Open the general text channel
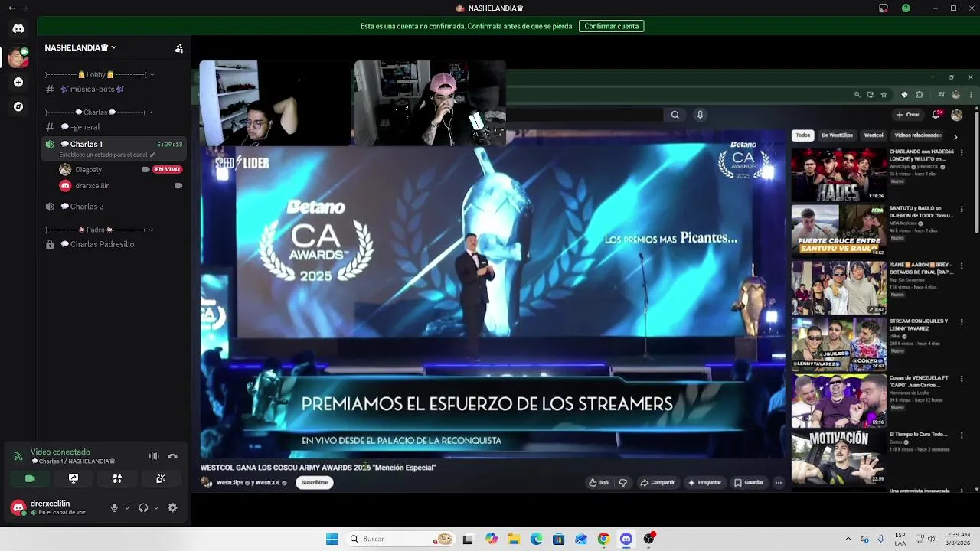The height and width of the screenshot is (551, 980). click(115, 127)
